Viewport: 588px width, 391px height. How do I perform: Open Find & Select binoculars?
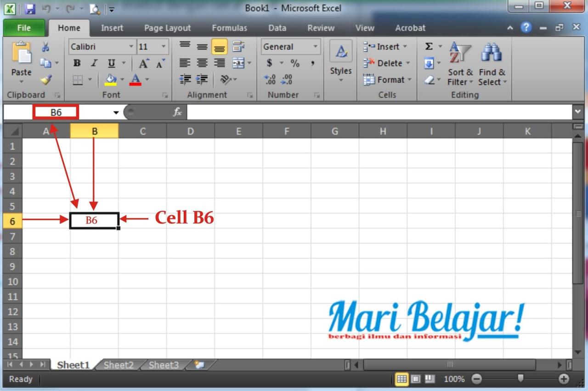[x=492, y=64]
